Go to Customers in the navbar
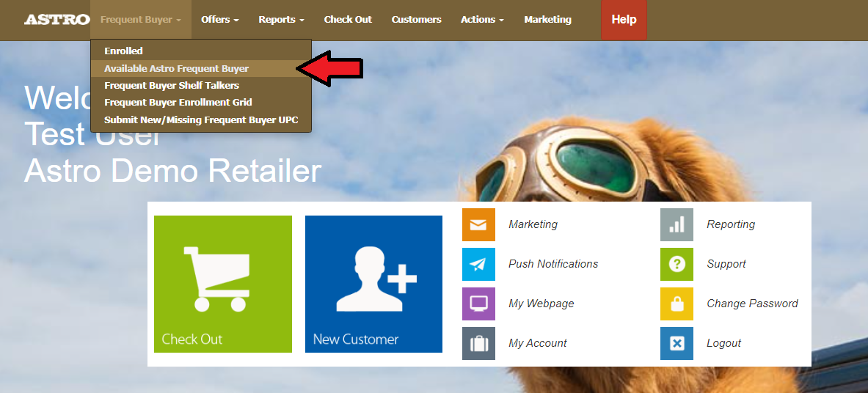Viewport: 868px width, 393px height. click(416, 19)
